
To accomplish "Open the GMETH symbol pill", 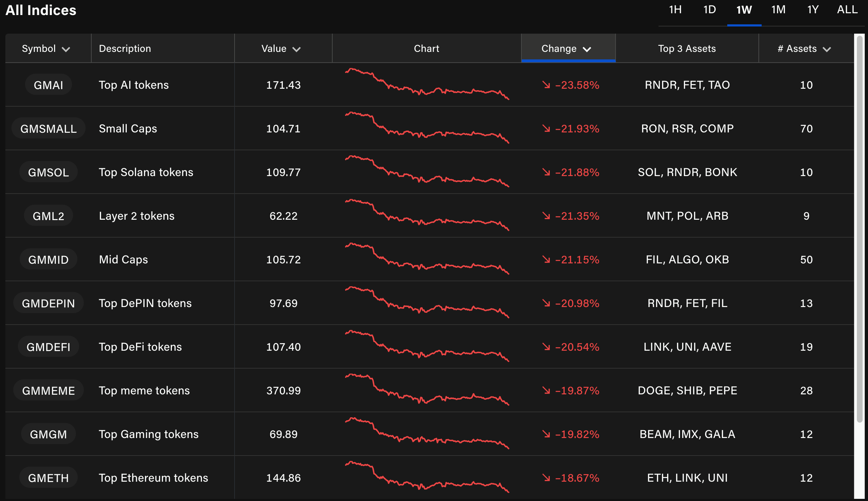I will click(48, 478).
